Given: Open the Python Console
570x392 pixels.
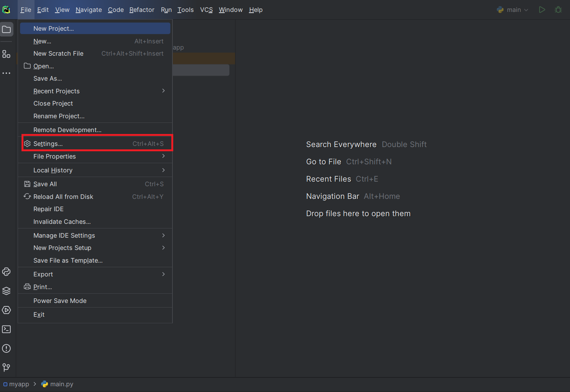Looking at the screenshot, I should click(6, 271).
